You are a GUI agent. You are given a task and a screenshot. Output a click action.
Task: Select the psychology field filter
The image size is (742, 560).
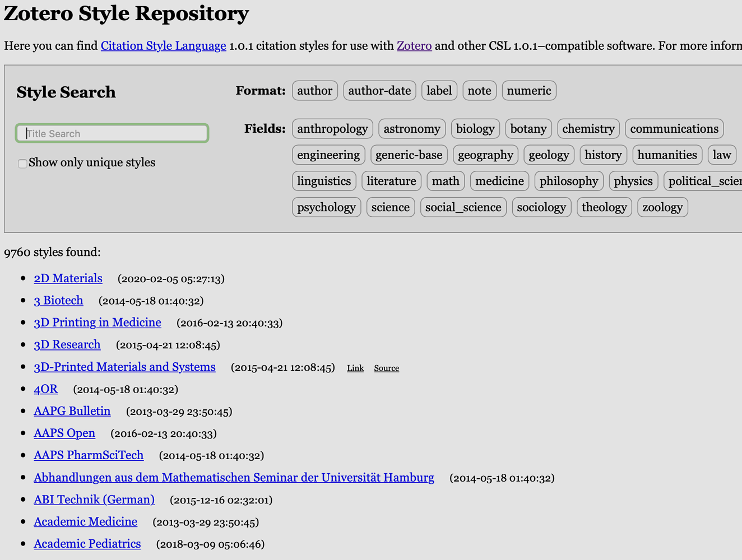click(326, 207)
